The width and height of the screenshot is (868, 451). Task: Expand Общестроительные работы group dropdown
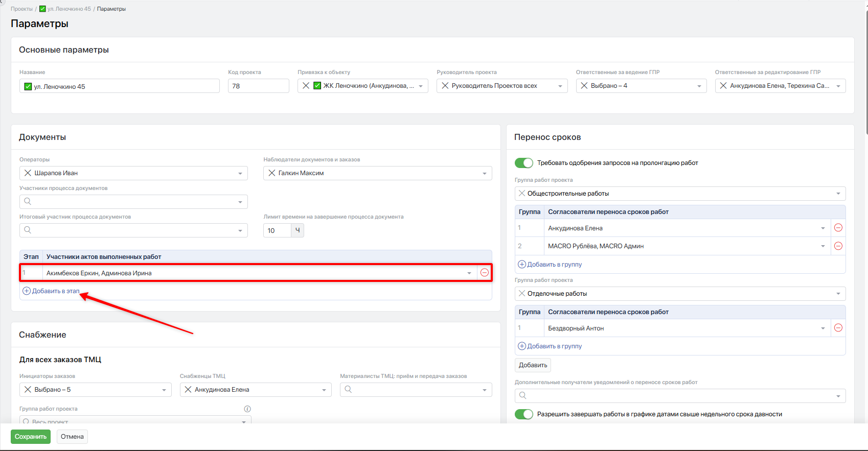[x=838, y=194]
